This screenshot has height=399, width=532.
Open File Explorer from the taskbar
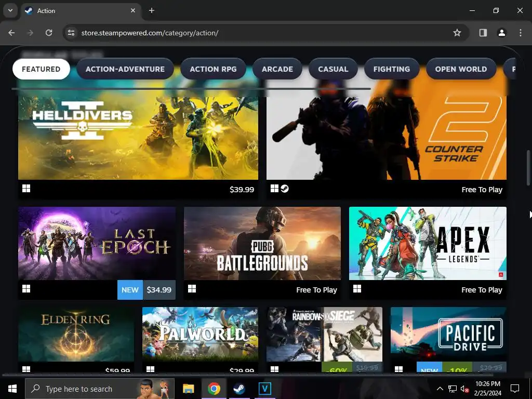click(188, 389)
